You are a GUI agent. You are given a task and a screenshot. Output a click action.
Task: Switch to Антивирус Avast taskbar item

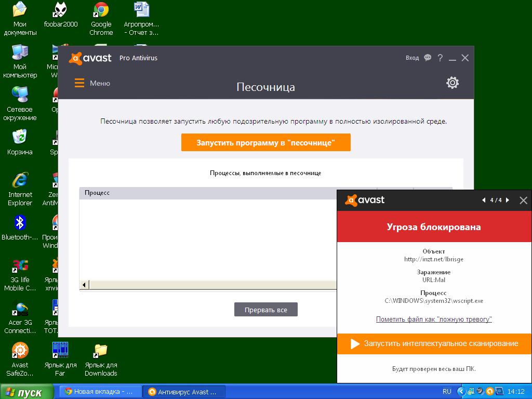(x=183, y=392)
